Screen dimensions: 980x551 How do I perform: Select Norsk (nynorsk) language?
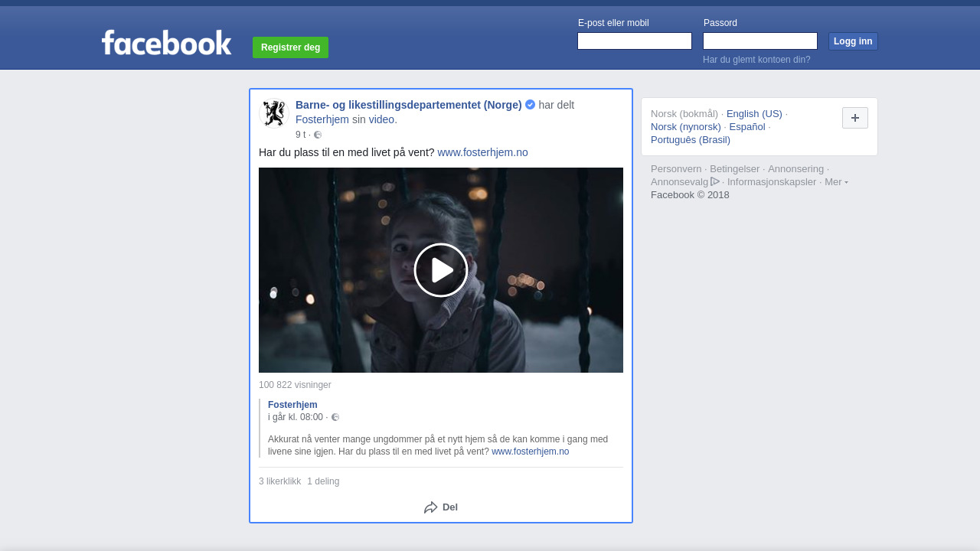tap(685, 127)
